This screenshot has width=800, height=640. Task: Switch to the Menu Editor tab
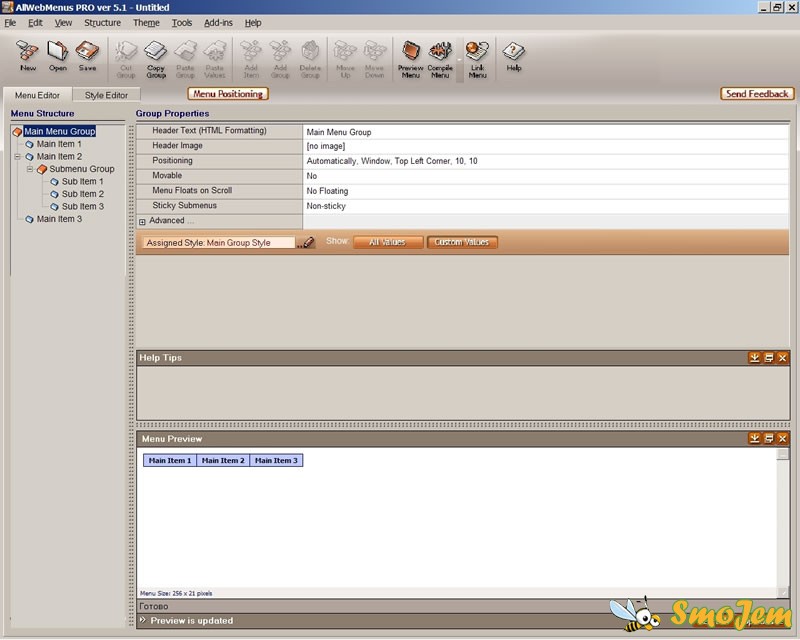coord(37,95)
